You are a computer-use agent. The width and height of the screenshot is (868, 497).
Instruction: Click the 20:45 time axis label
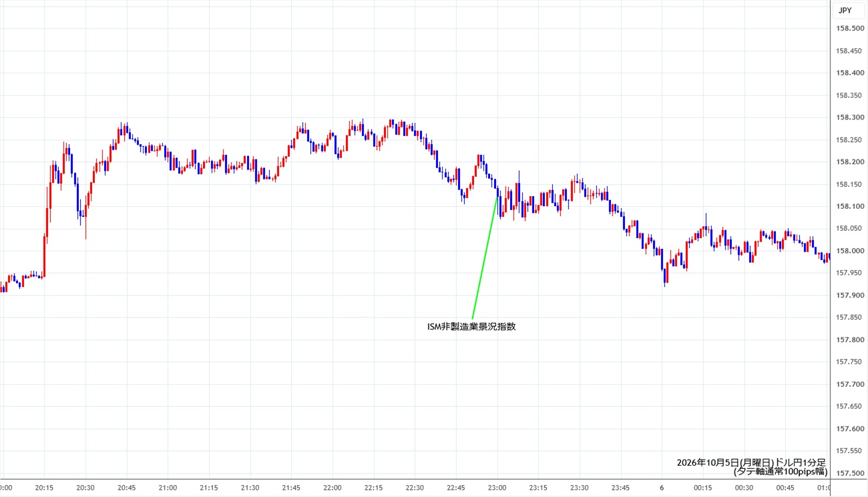(127, 488)
